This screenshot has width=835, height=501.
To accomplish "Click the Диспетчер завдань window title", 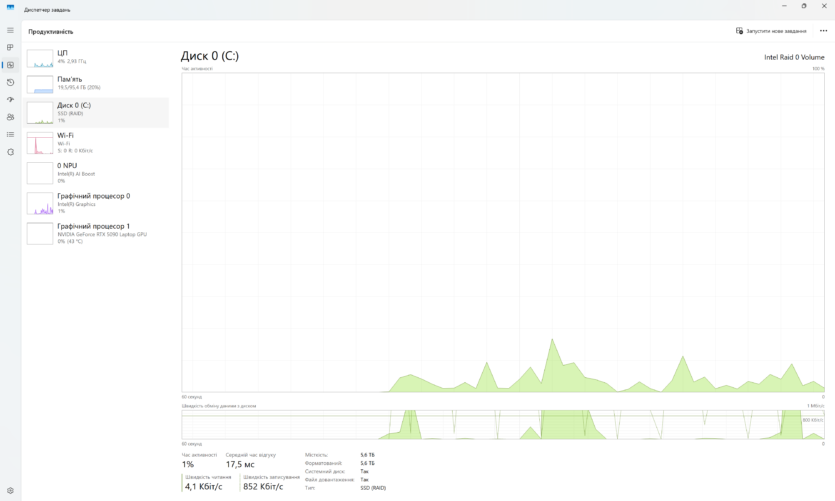I will tap(47, 10).
